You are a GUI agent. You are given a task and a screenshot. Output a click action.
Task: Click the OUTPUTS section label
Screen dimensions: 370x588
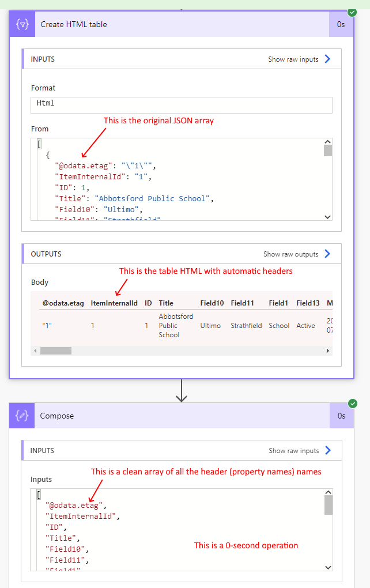(x=46, y=254)
